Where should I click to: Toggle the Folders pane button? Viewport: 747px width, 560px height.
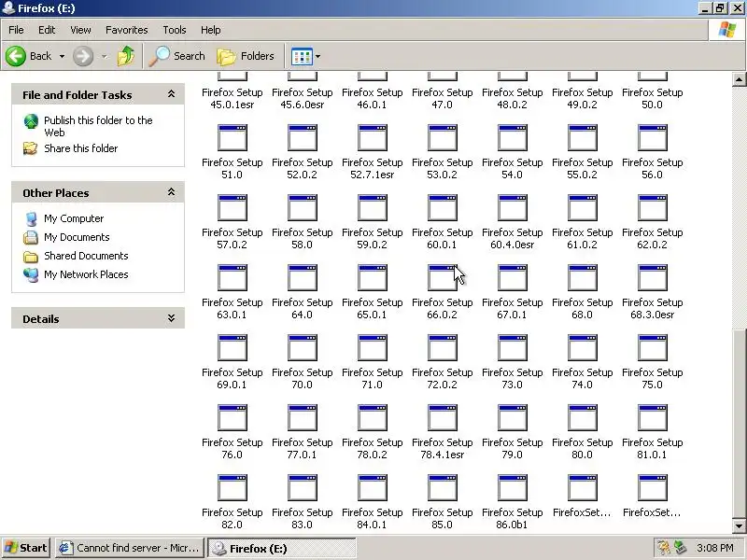(x=246, y=56)
